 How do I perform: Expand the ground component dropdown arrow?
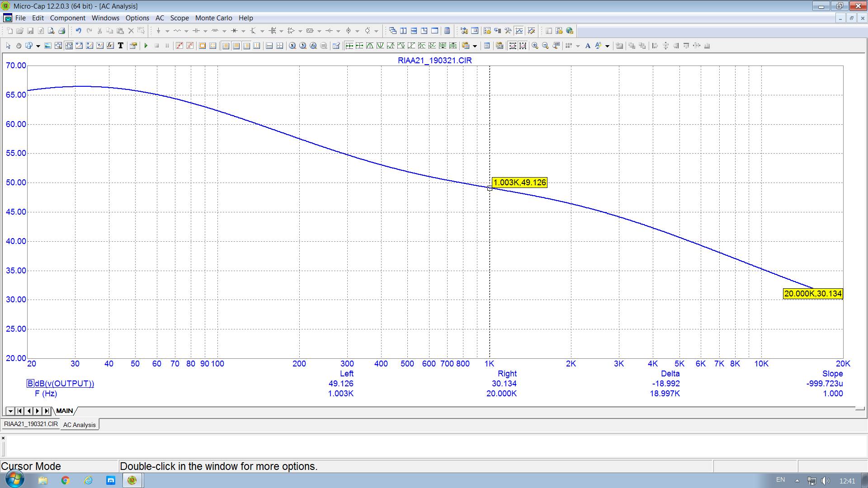pyautogui.click(x=167, y=31)
